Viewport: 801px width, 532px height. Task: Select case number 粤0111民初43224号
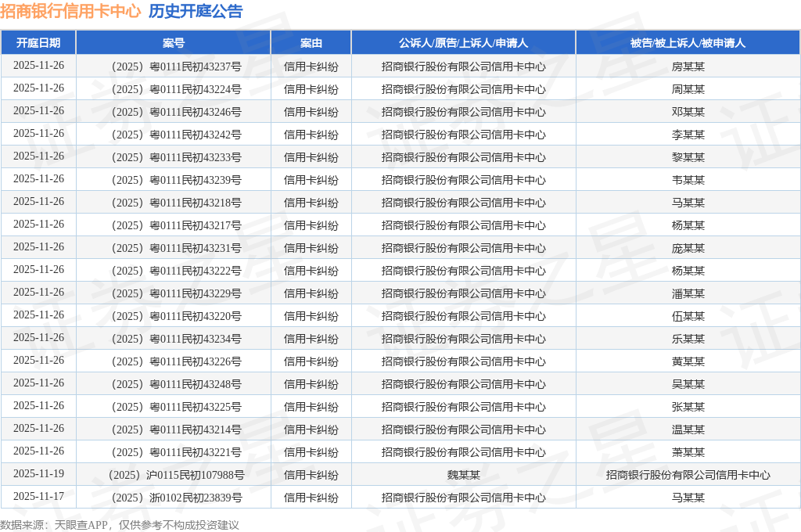point(176,89)
